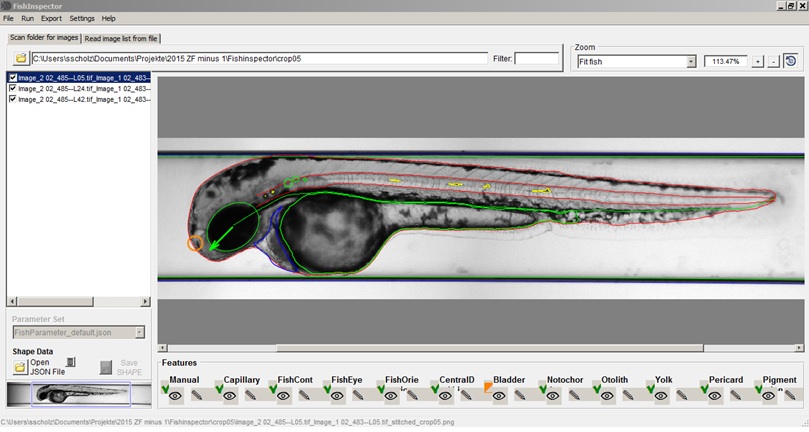Edit the Notochor feature with pencil
The width and height of the screenshot is (809, 432).
point(574,396)
